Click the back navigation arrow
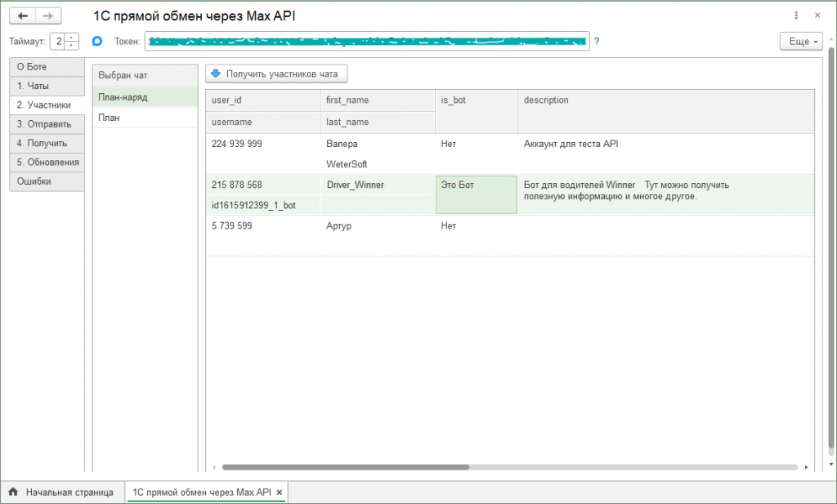837x504 pixels. coord(23,16)
